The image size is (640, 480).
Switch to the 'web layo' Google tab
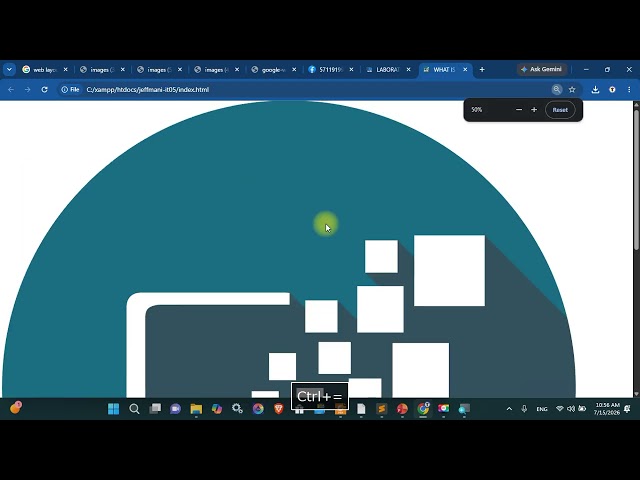[40, 70]
